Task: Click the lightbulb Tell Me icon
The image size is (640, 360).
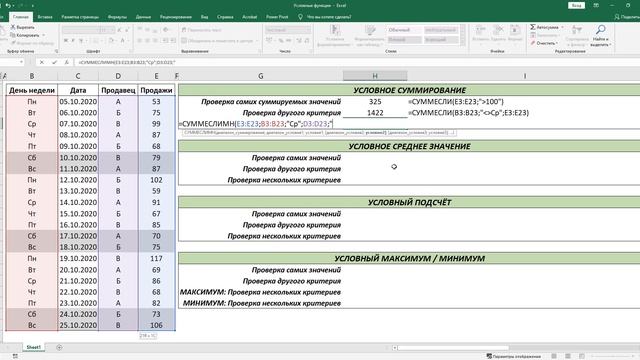Action: click(300, 17)
